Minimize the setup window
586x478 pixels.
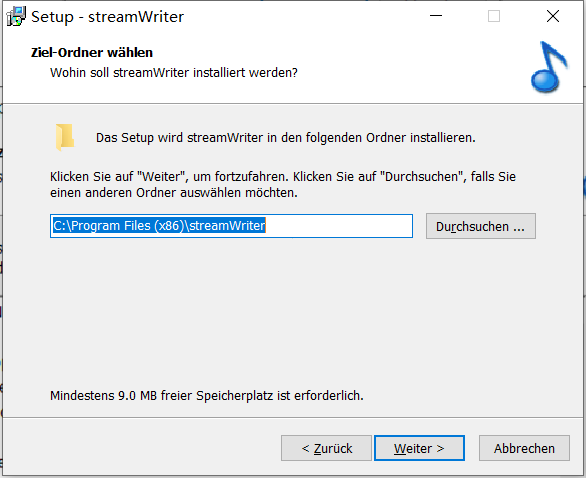tap(436, 16)
